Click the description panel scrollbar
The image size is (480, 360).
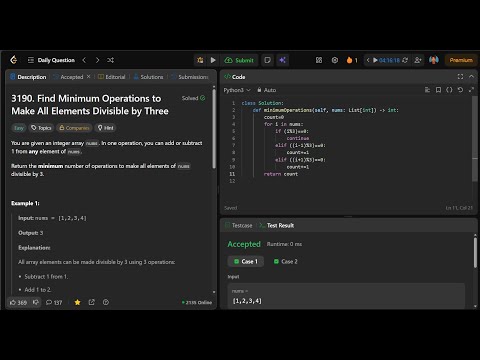tap(214, 128)
